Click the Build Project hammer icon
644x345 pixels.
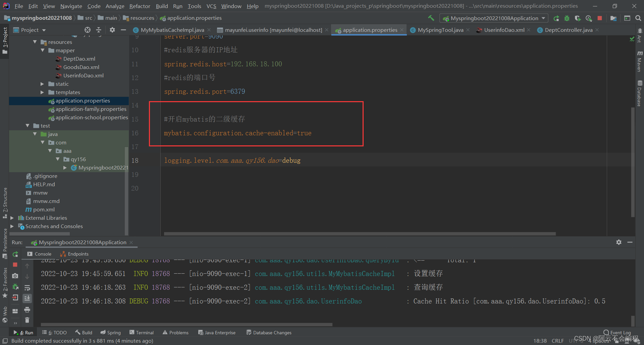tap(431, 18)
